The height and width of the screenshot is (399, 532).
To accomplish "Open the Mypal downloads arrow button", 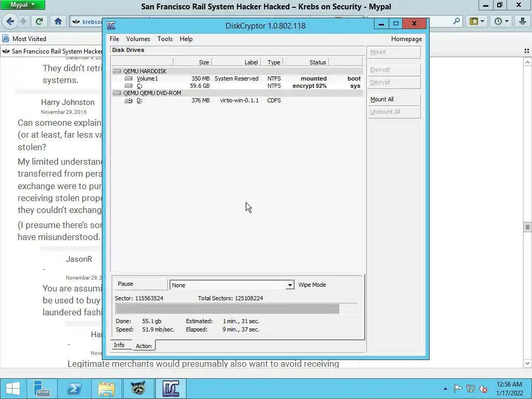I will point(523,21).
